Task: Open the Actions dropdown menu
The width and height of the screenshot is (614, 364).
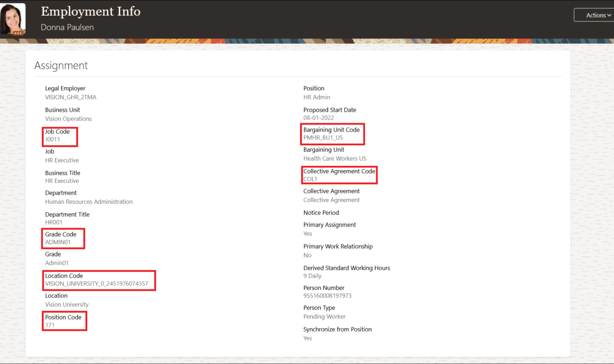Action: (x=596, y=15)
